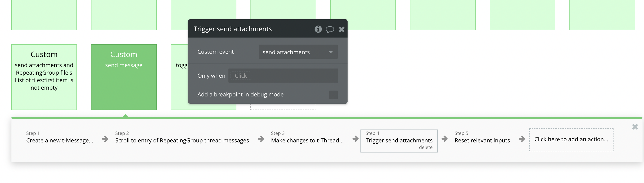644x183 pixels.
Task: Close the Trigger send attachments popup
Action: (x=341, y=30)
